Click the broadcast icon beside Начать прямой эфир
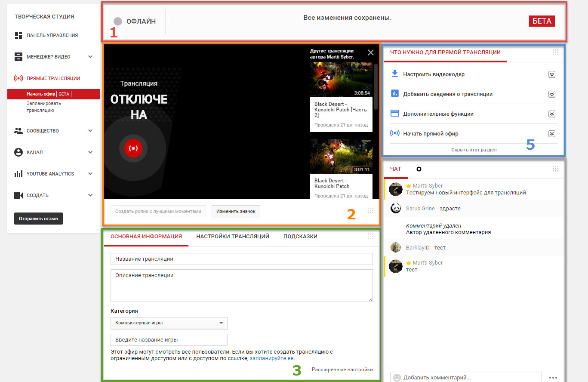The height and width of the screenshot is (382, 588). coord(394,133)
